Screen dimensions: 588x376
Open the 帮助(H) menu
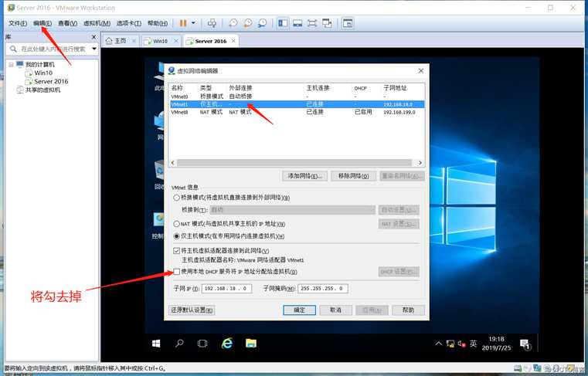click(158, 23)
